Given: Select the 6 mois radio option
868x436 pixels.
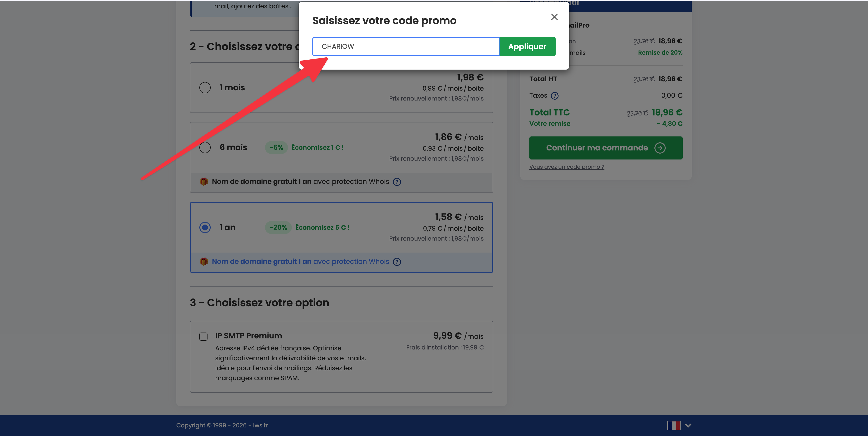Looking at the screenshot, I should coord(205,148).
